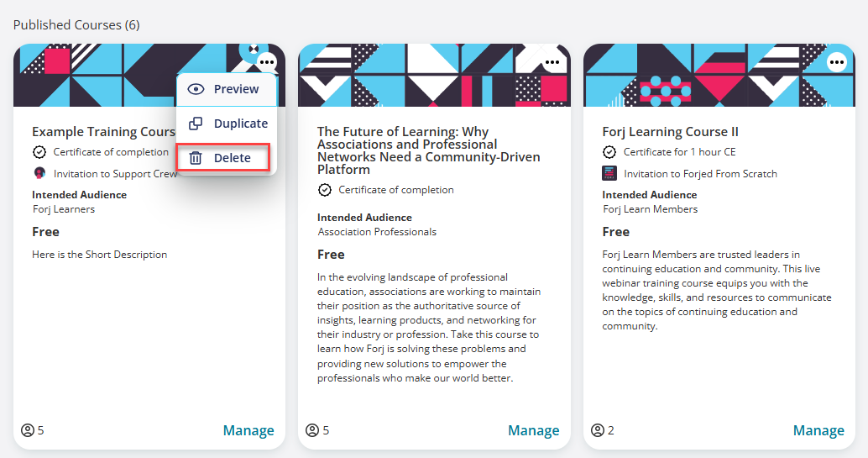868x458 pixels.
Task: Click the Support Crew avatar icon
Action: click(39, 173)
